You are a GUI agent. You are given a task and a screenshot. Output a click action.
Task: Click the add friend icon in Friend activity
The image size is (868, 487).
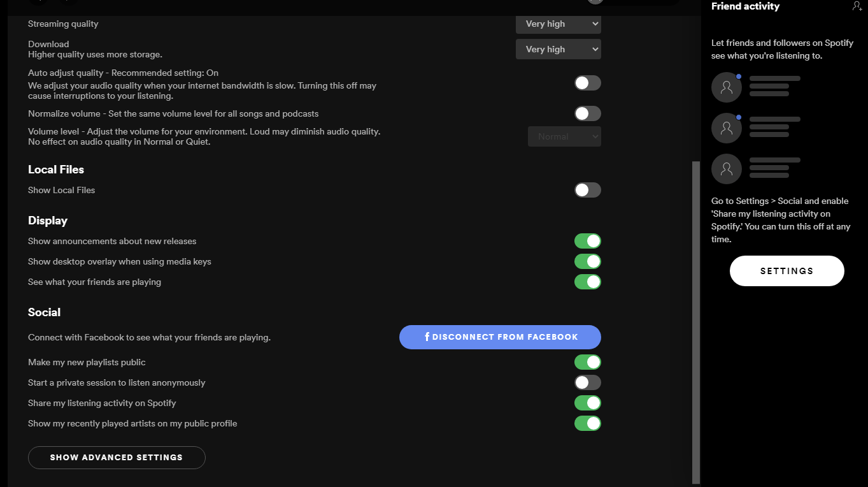(857, 6)
